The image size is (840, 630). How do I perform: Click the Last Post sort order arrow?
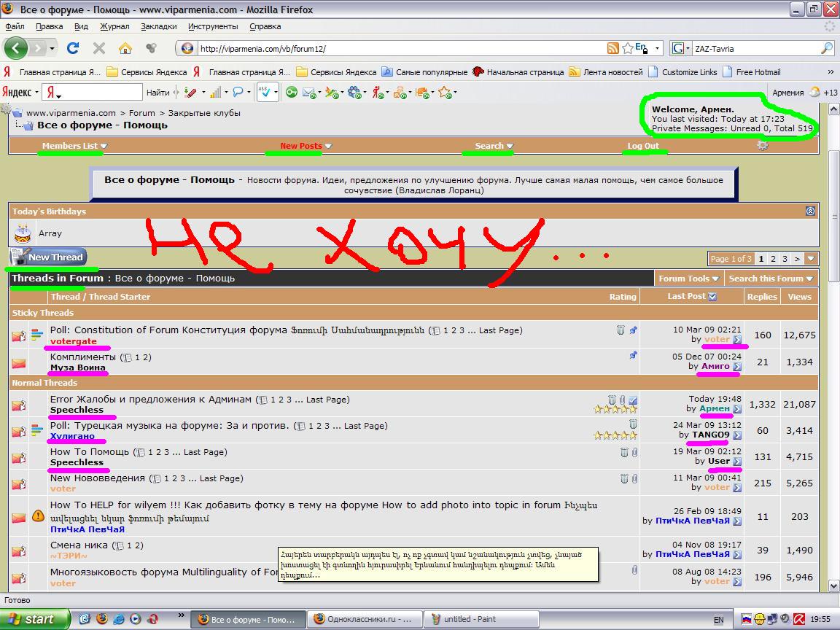click(712, 297)
